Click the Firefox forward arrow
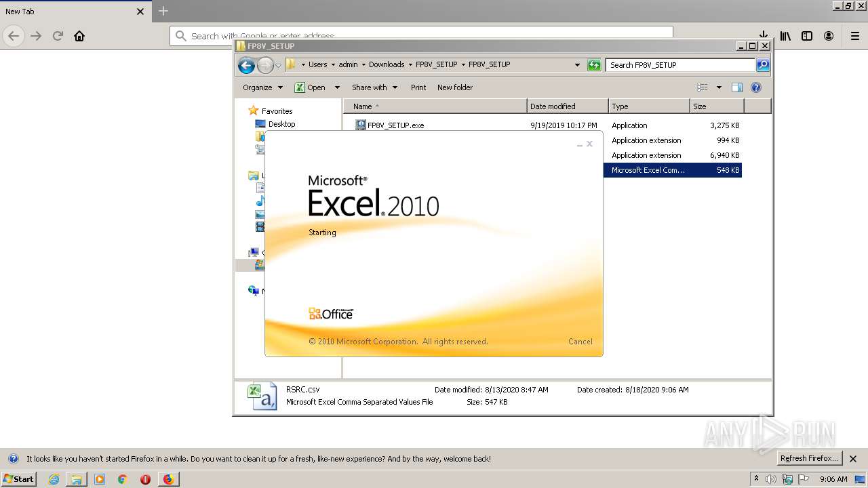The height and width of the screenshot is (488, 868). click(36, 36)
